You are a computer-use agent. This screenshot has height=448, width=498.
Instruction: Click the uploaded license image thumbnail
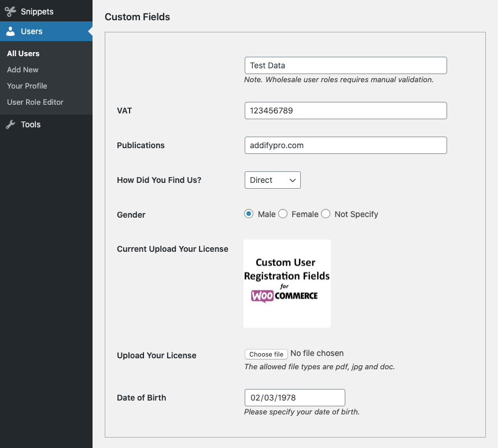(x=287, y=284)
